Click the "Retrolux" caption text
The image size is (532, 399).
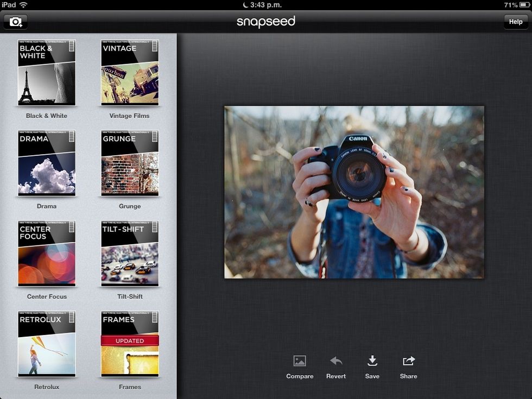click(x=47, y=387)
